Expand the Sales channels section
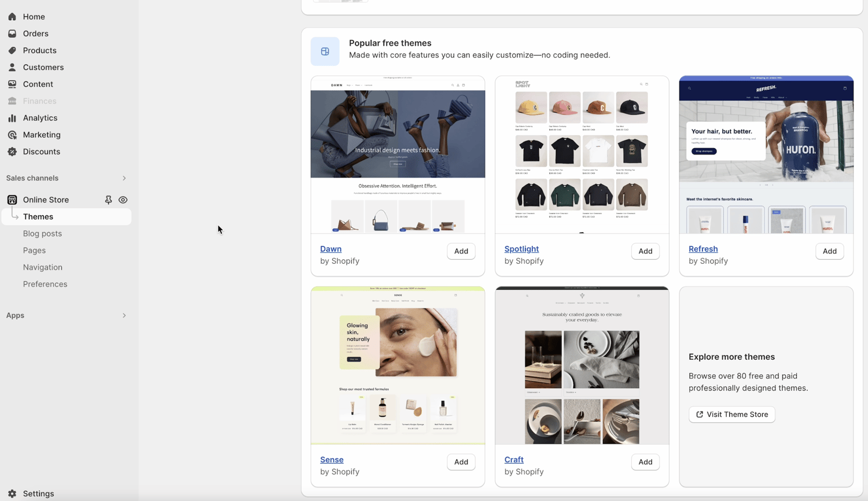Viewport: 868px width, 501px height. 124,178
